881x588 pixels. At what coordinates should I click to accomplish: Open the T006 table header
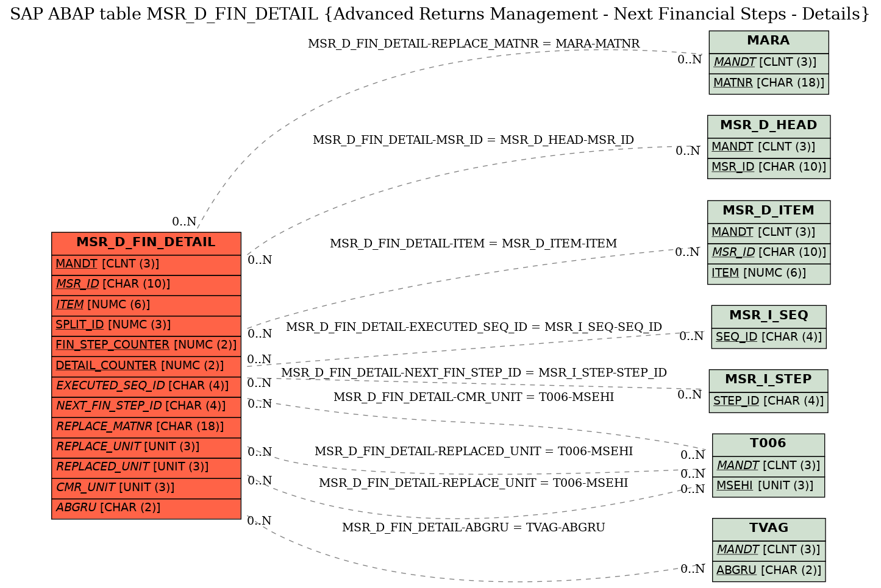(768, 444)
